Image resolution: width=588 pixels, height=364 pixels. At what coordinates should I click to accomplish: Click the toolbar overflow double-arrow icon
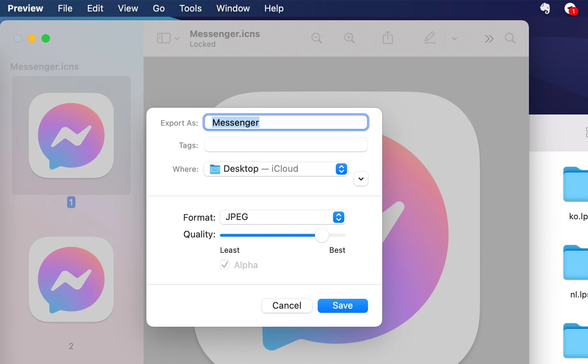(x=489, y=38)
